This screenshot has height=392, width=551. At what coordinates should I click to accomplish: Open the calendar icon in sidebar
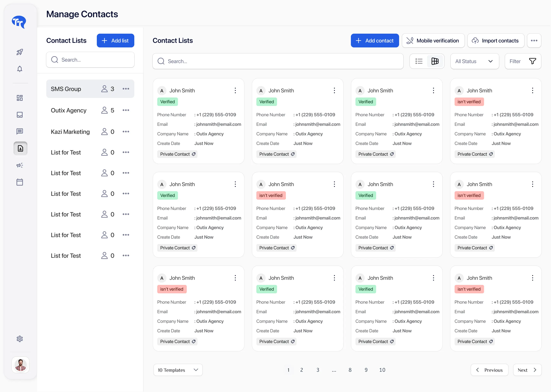click(20, 182)
